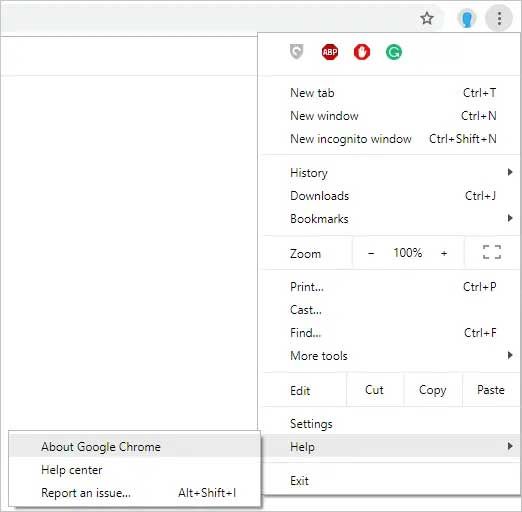Viewport: 522px width, 512px height.
Task: Choose Find... from the menu
Action: (x=389, y=333)
